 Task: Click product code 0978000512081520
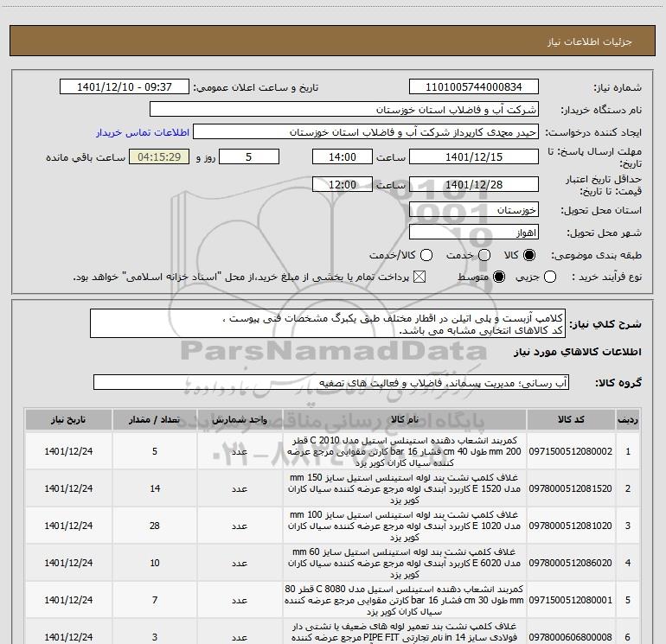click(571, 488)
